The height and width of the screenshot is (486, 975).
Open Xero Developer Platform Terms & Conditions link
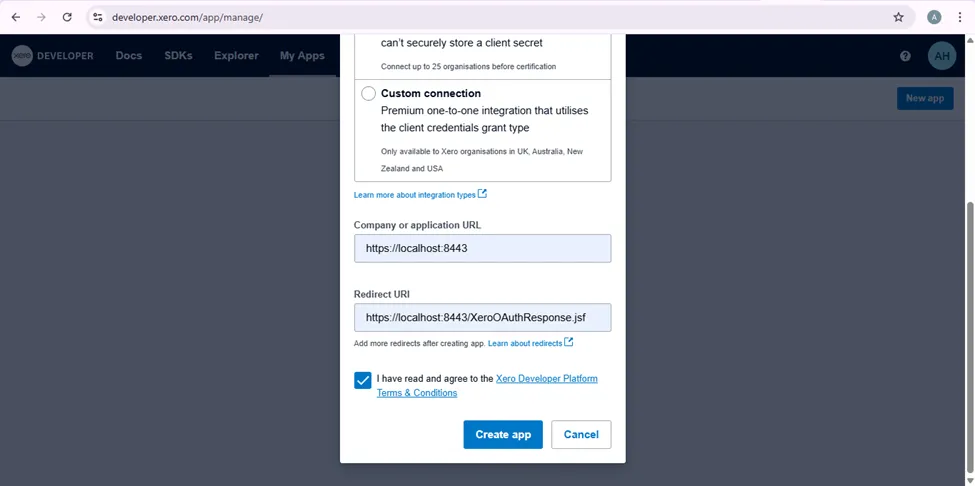point(487,385)
